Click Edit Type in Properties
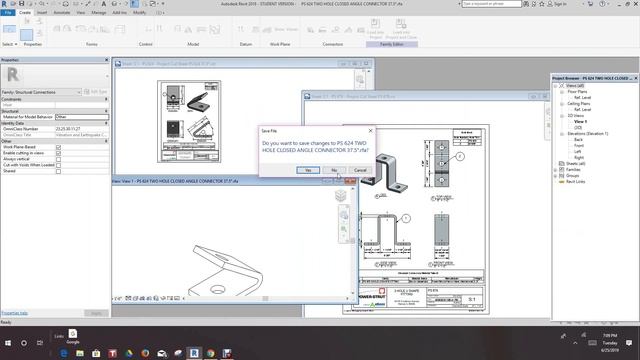This screenshot has width=640, height=360. [96, 92]
